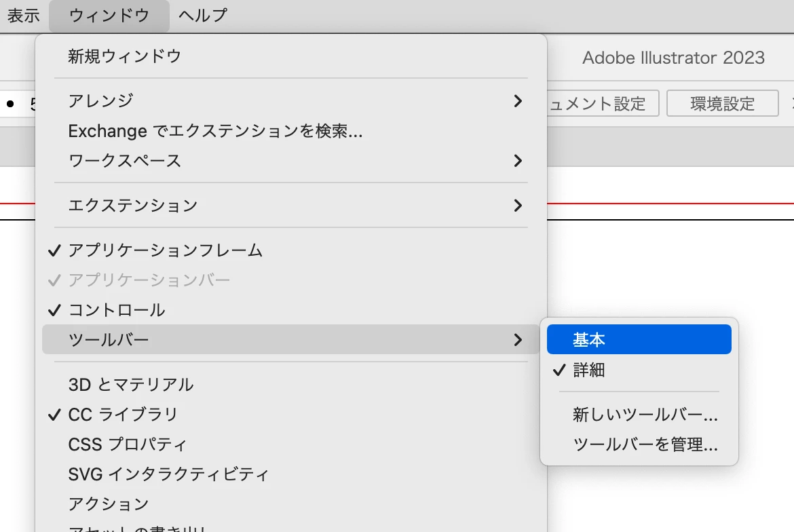Open the アクション panel
Viewport: 794px width, 532px height.
pyautogui.click(x=290, y=504)
